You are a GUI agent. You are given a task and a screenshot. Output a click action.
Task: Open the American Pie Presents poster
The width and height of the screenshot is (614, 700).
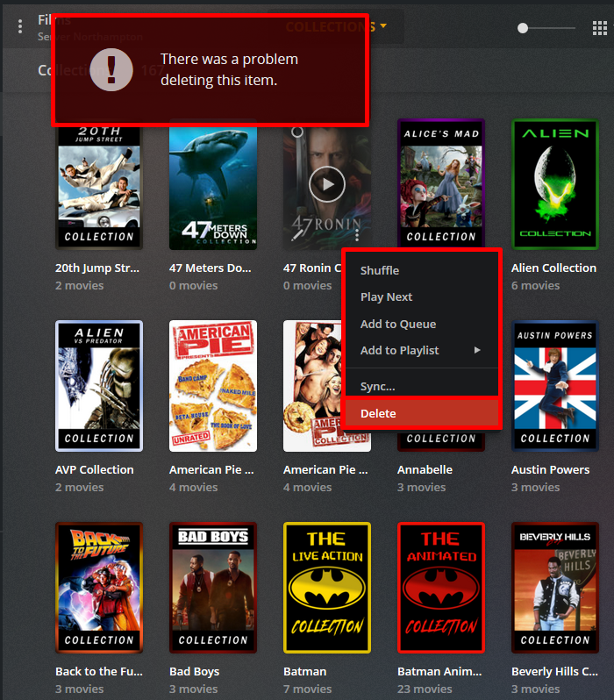click(x=213, y=386)
